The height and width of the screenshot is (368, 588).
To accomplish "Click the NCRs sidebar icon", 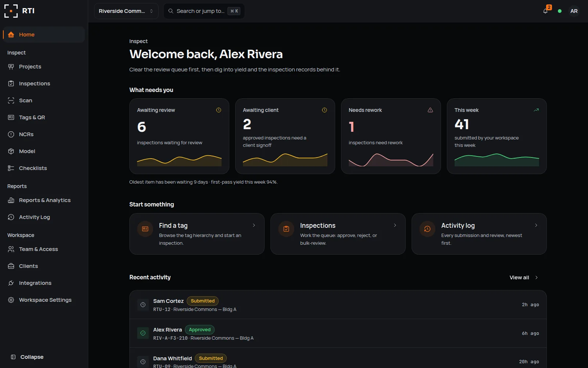I will click(11, 134).
